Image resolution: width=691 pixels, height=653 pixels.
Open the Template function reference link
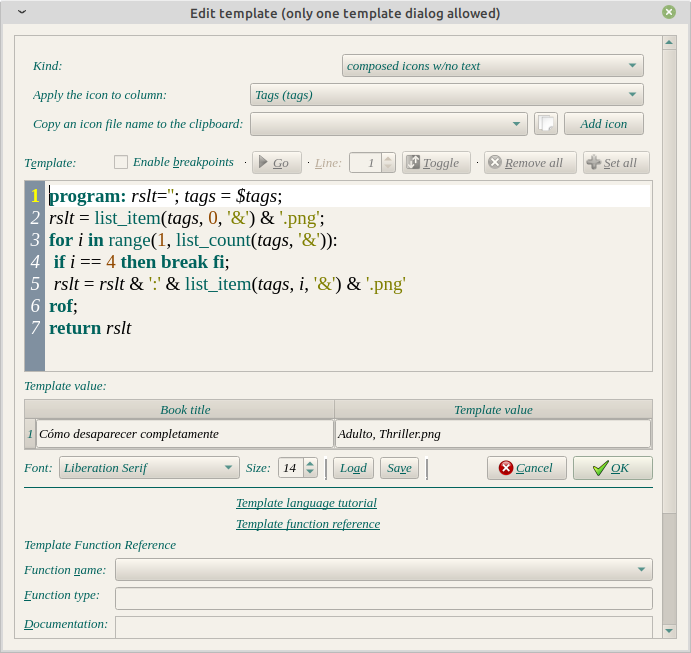click(x=308, y=524)
